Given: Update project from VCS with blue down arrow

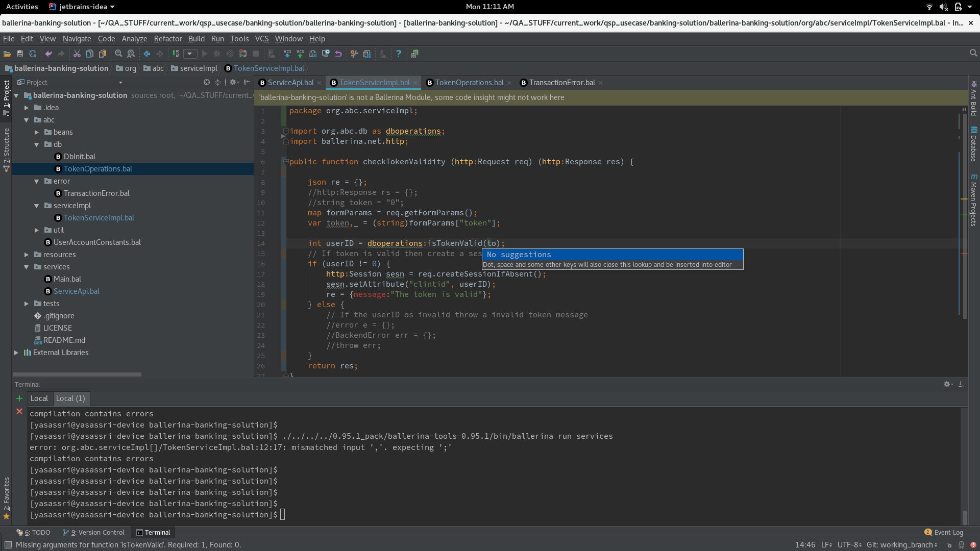Looking at the screenshot, I should coord(287,54).
